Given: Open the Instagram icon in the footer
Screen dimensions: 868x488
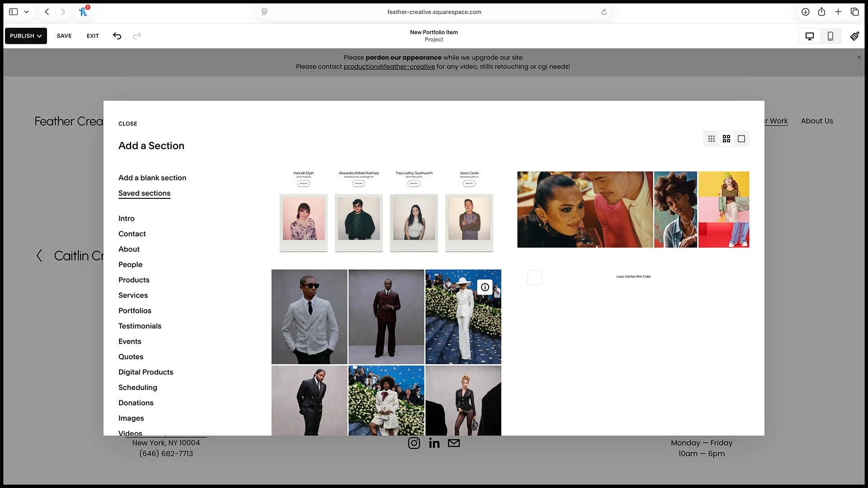Looking at the screenshot, I should (x=414, y=443).
